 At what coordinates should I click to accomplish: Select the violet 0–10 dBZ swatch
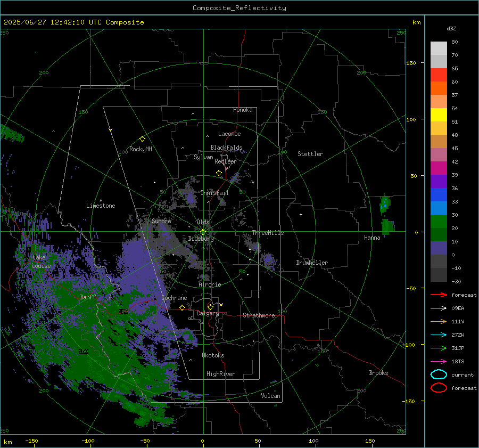[x=439, y=248]
